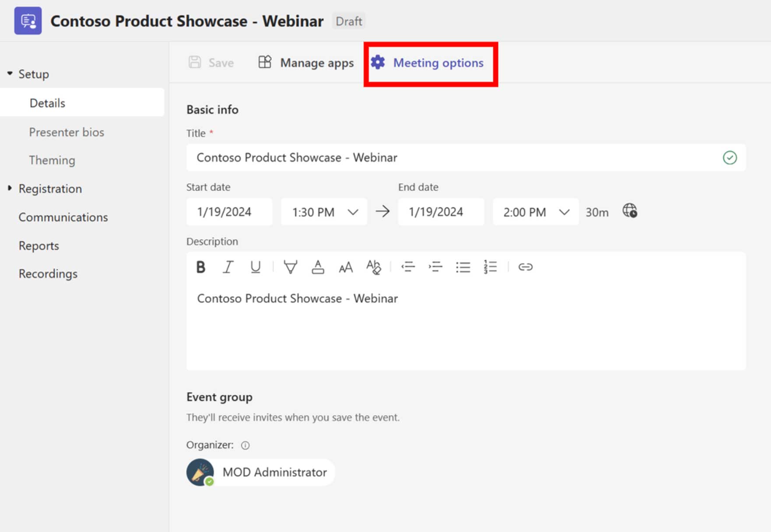Insert numbered list
This screenshot has width=771, height=532.
(x=491, y=267)
